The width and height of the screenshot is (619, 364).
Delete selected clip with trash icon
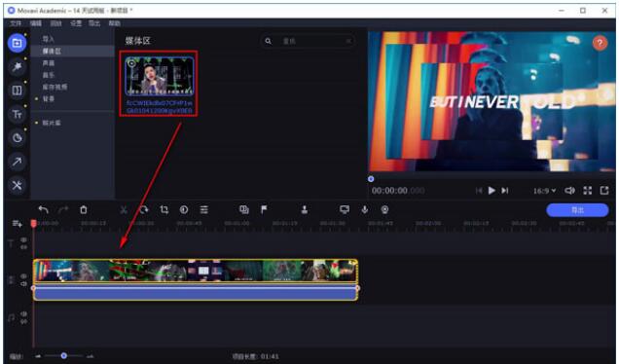84,209
